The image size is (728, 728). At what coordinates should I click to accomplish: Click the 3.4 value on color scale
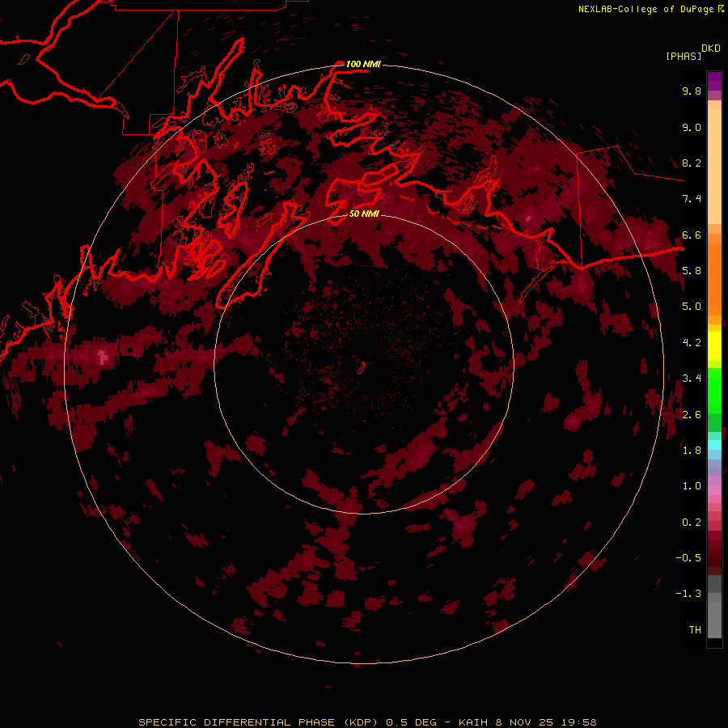pyautogui.click(x=692, y=379)
